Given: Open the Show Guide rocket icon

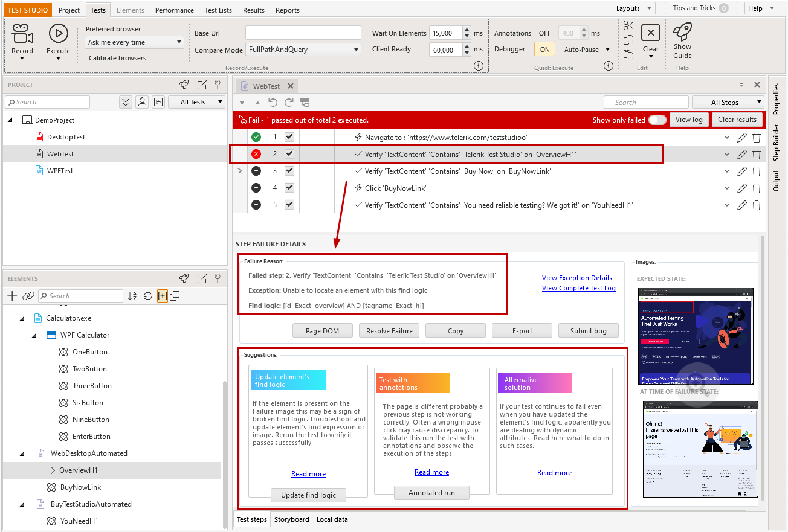Looking at the screenshot, I should pos(682,31).
